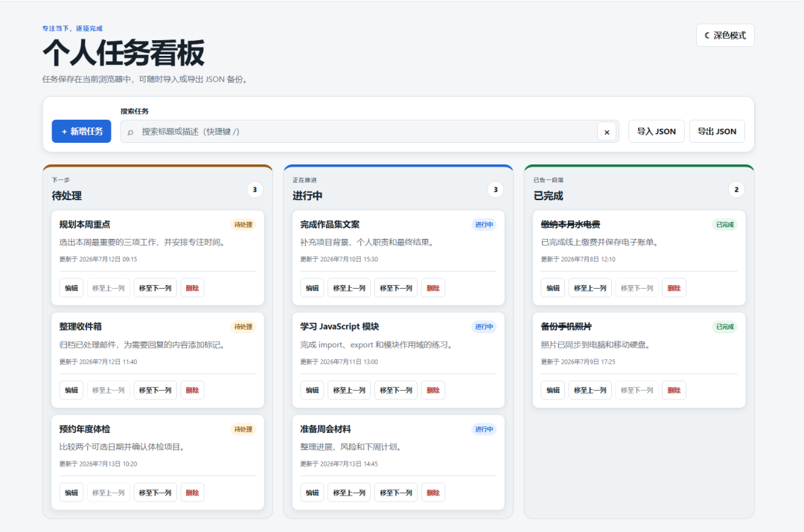Click timestamp 更新于 2026年7月12日 09:15

98,260
